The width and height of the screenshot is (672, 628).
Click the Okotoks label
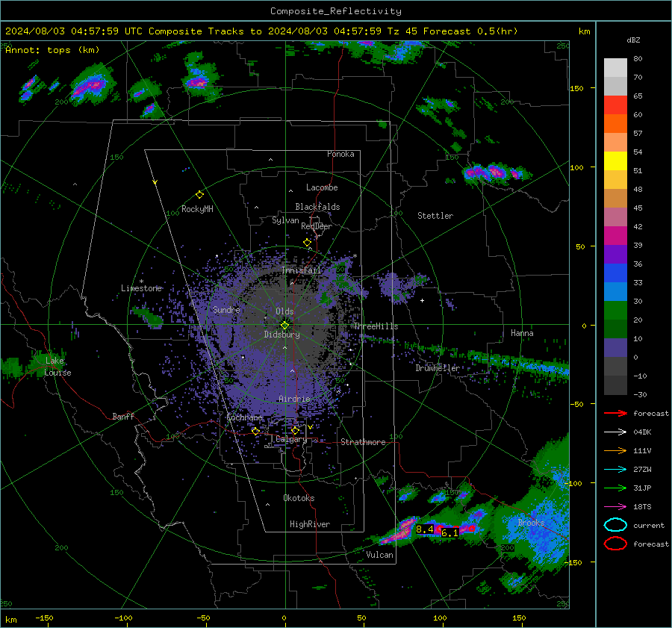tap(299, 498)
